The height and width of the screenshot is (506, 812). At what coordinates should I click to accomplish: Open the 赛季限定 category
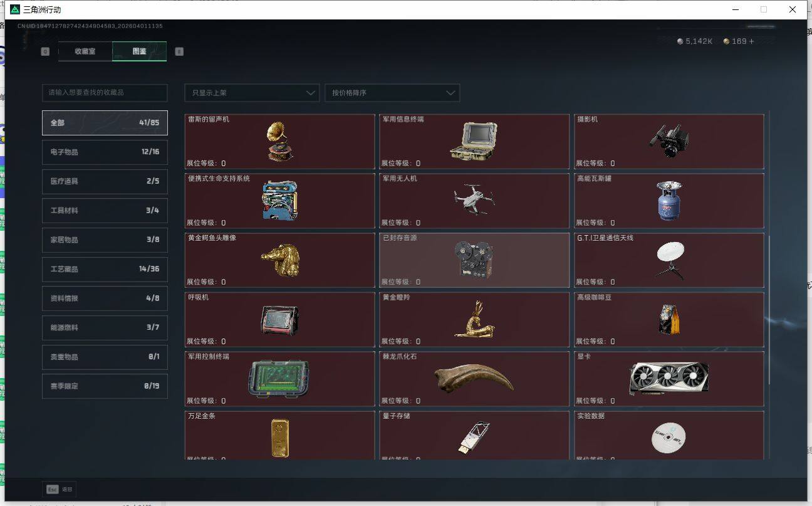point(105,386)
